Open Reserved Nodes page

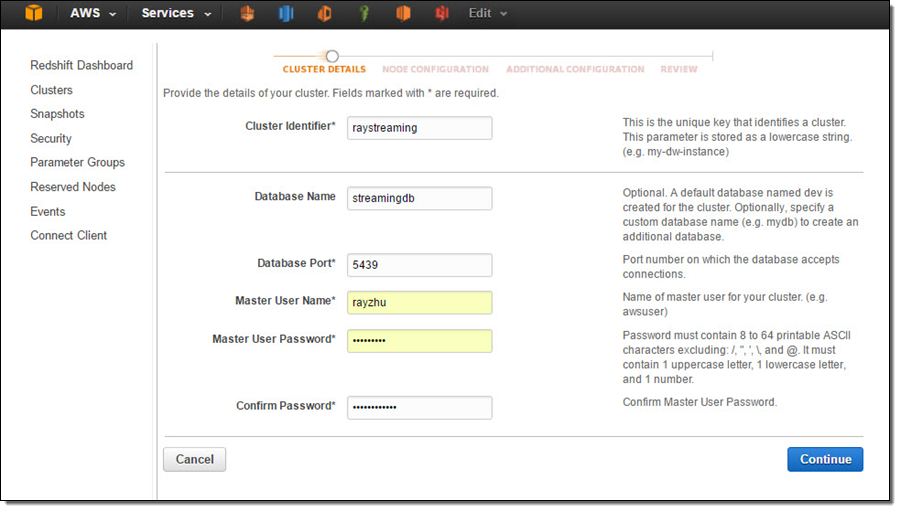pyautogui.click(x=72, y=187)
